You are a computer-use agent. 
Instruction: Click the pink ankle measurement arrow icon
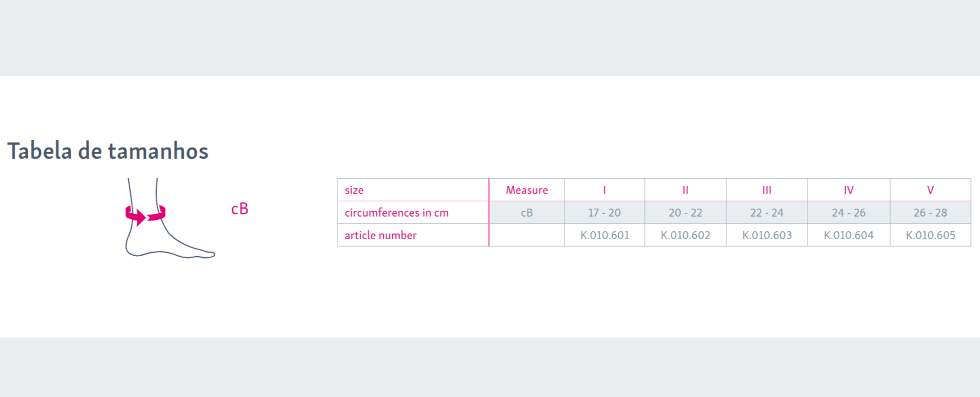click(x=145, y=215)
